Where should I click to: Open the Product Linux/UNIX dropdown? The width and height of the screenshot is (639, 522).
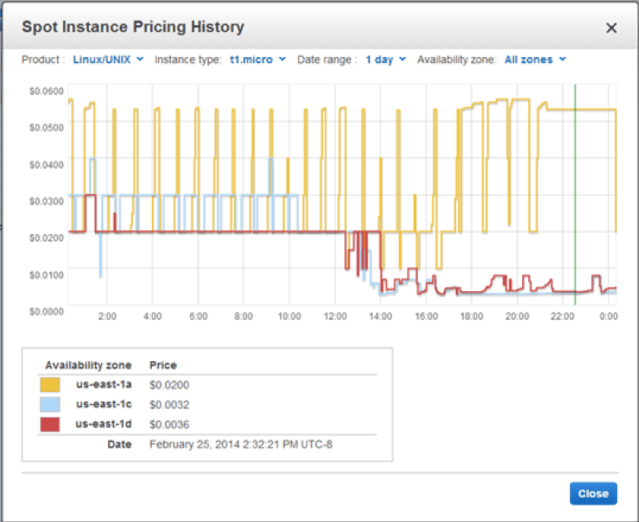tap(108, 59)
